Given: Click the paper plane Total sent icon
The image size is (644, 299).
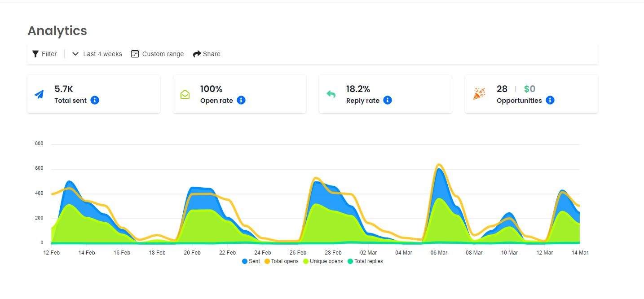Looking at the screenshot, I should [40, 95].
